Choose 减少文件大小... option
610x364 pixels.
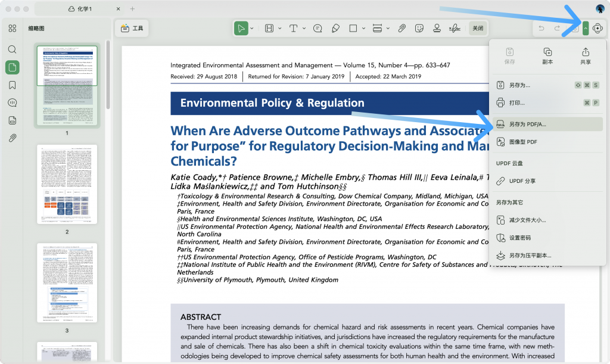point(547,220)
